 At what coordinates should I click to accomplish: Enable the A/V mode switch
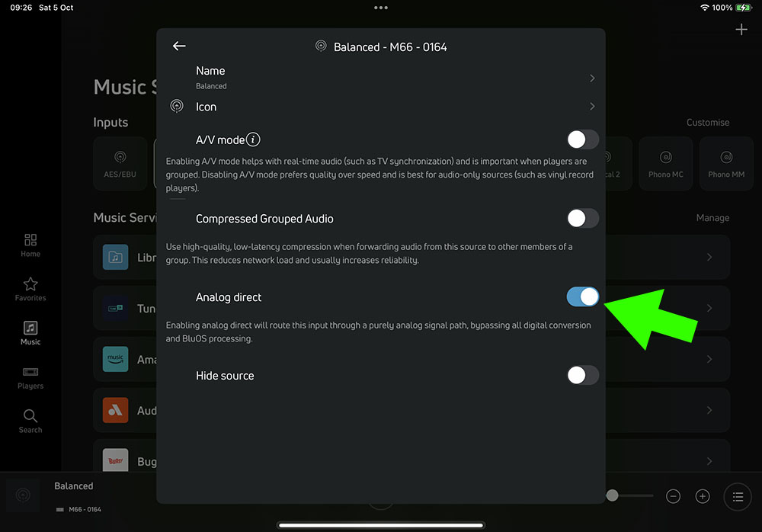[583, 139]
